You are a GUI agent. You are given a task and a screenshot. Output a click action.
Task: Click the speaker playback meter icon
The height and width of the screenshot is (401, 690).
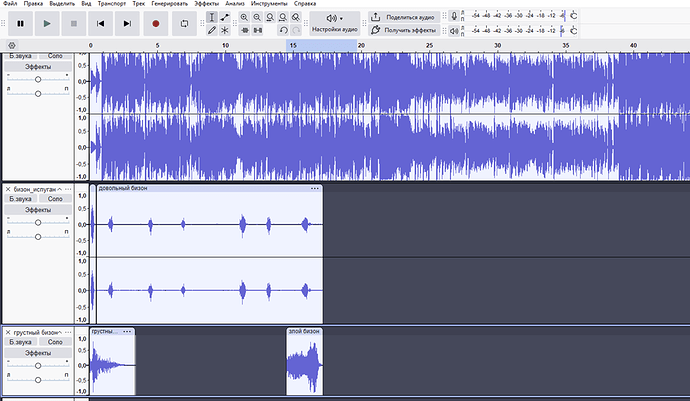point(454,31)
